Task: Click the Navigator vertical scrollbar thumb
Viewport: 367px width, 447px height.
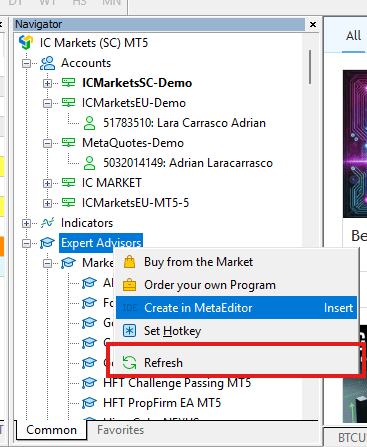Action: (310, 67)
